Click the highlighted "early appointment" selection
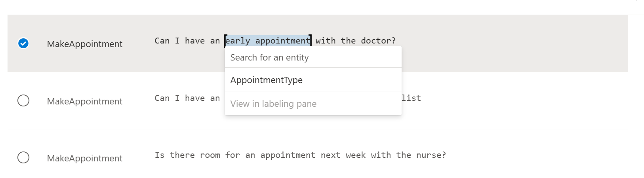This screenshot has width=644, height=178. 268,41
